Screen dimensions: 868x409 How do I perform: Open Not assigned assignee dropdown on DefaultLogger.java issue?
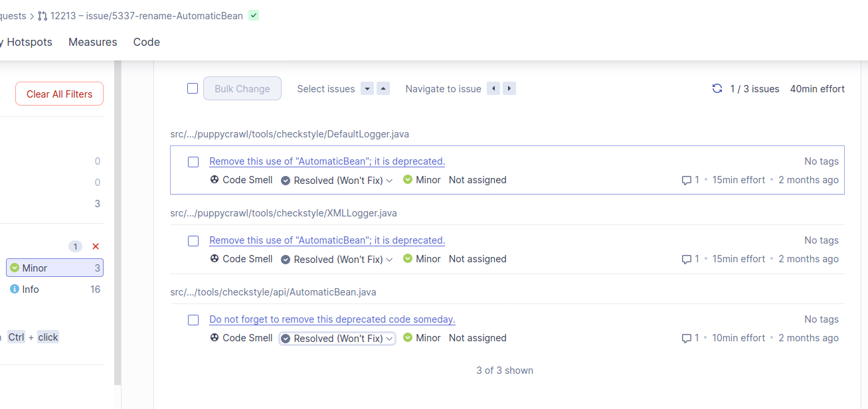(477, 180)
